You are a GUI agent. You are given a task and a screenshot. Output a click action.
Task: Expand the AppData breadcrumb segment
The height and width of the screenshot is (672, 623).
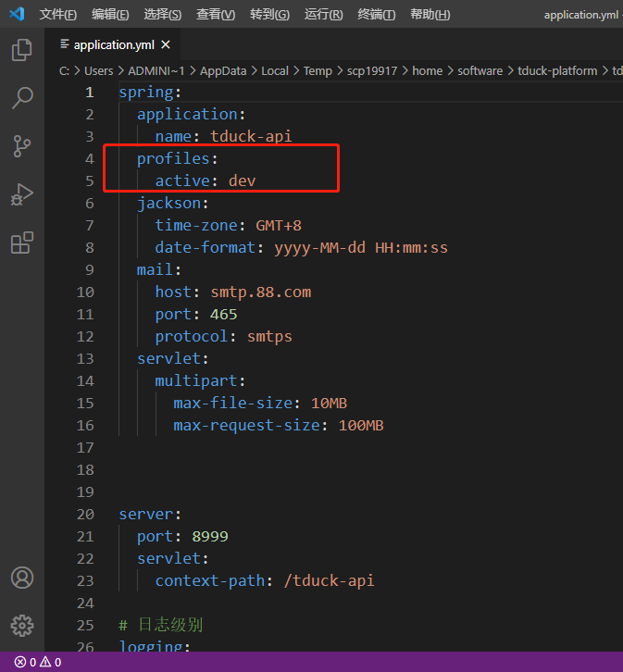(x=221, y=70)
